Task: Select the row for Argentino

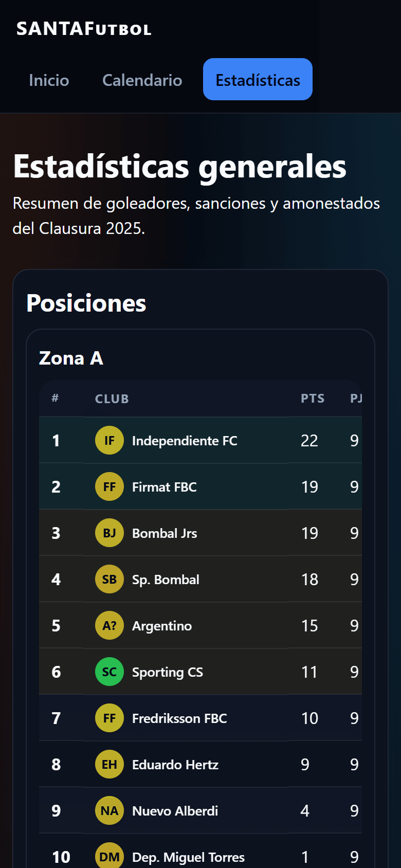Action: pos(200,625)
